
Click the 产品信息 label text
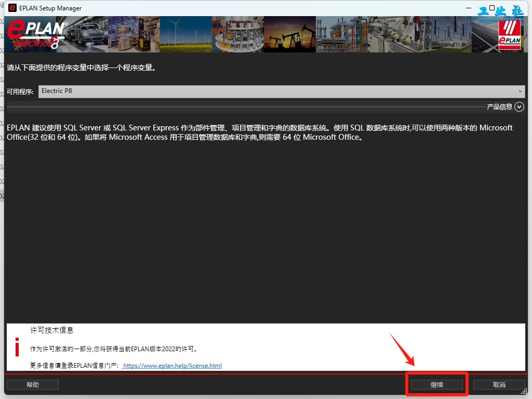(499, 107)
